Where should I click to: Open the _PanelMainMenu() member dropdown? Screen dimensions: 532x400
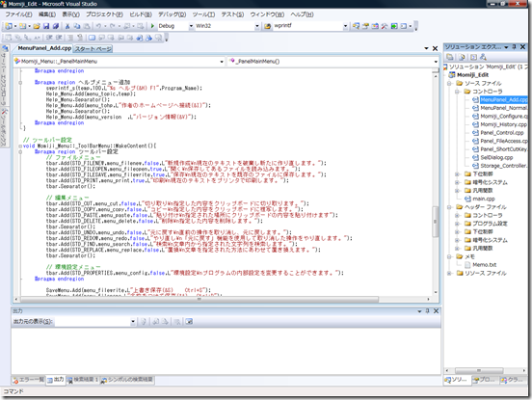[436, 62]
